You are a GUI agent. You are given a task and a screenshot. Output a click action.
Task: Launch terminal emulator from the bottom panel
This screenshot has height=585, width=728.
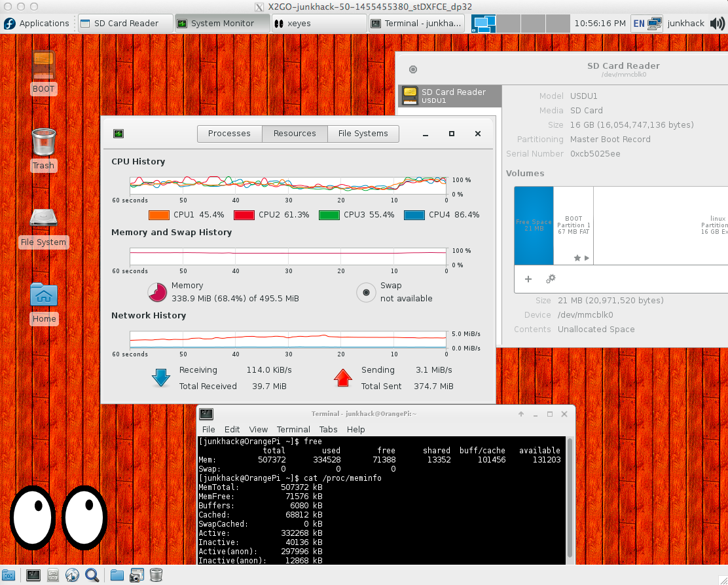pyautogui.click(x=33, y=575)
